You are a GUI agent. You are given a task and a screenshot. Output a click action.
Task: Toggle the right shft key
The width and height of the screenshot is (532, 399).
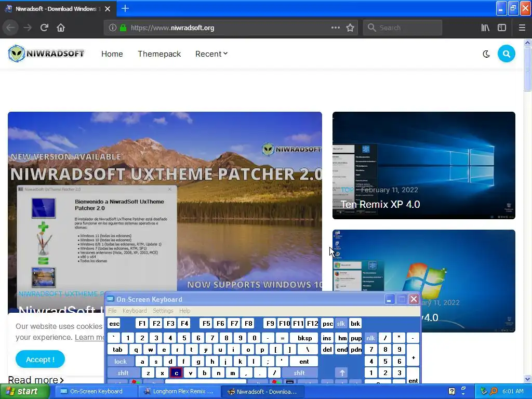[x=299, y=373]
